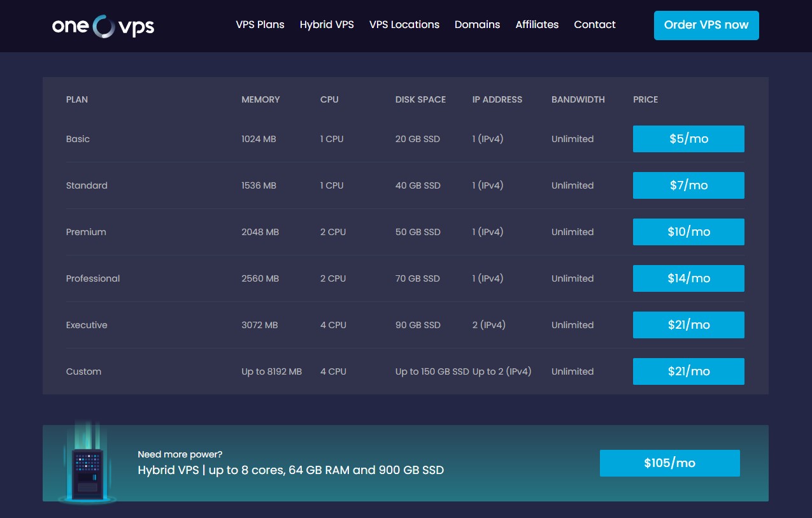The height and width of the screenshot is (518, 812).
Task: Click the Up to 2 (IPv4) value
Action: [502, 371]
